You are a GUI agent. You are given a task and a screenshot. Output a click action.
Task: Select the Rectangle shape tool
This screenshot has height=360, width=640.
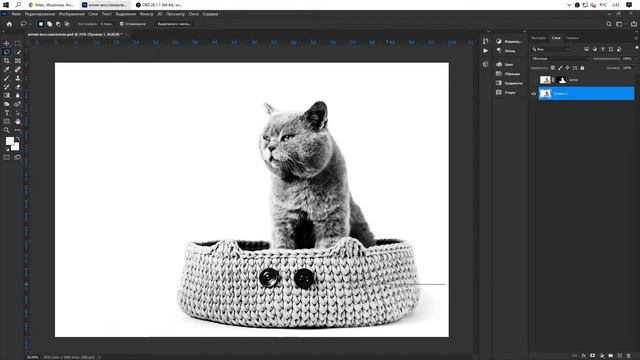7,121
